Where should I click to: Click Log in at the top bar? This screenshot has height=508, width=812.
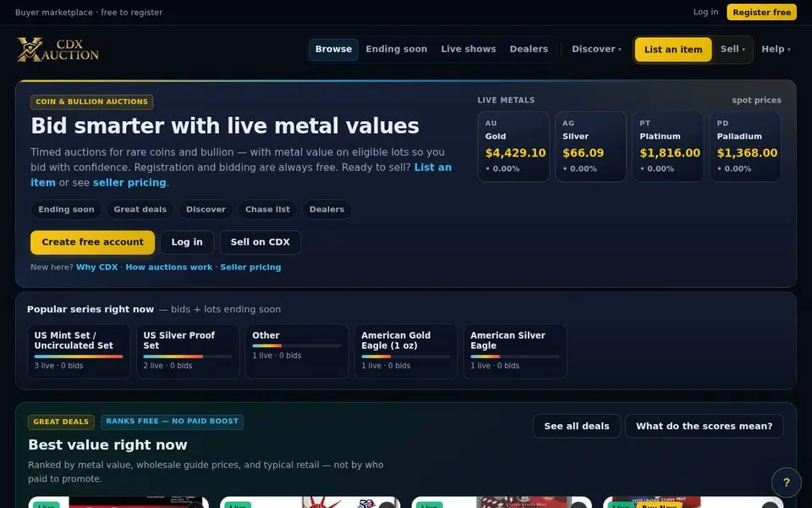(x=705, y=12)
